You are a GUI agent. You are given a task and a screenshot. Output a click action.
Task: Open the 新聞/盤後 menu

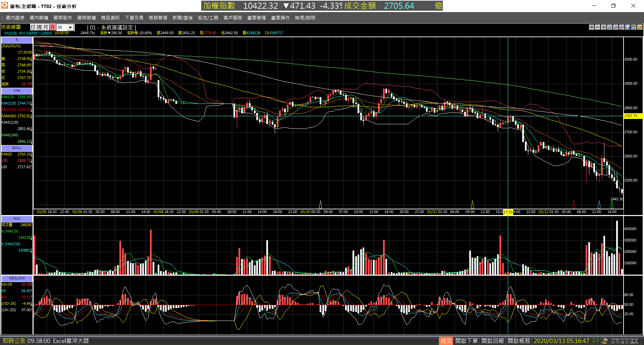tap(182, 18)
